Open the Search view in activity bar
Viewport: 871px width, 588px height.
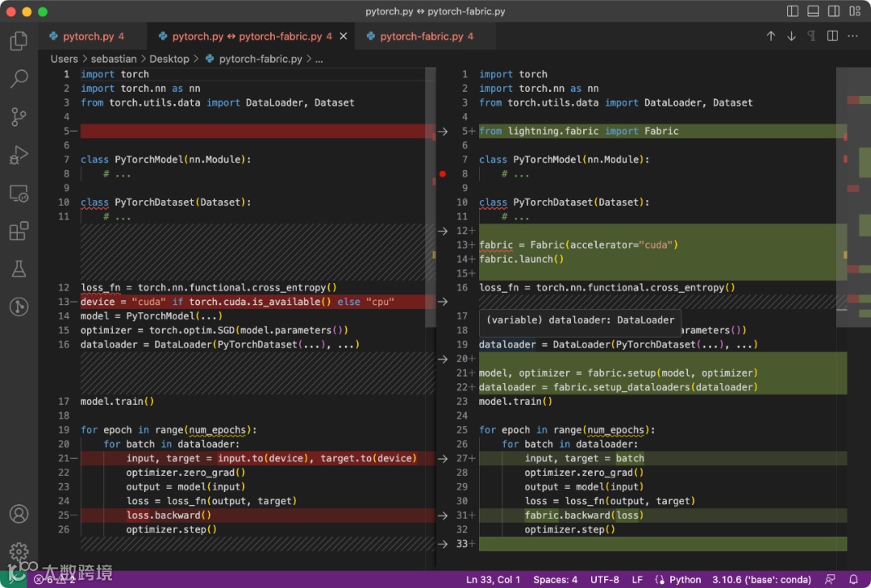point(19,78)
